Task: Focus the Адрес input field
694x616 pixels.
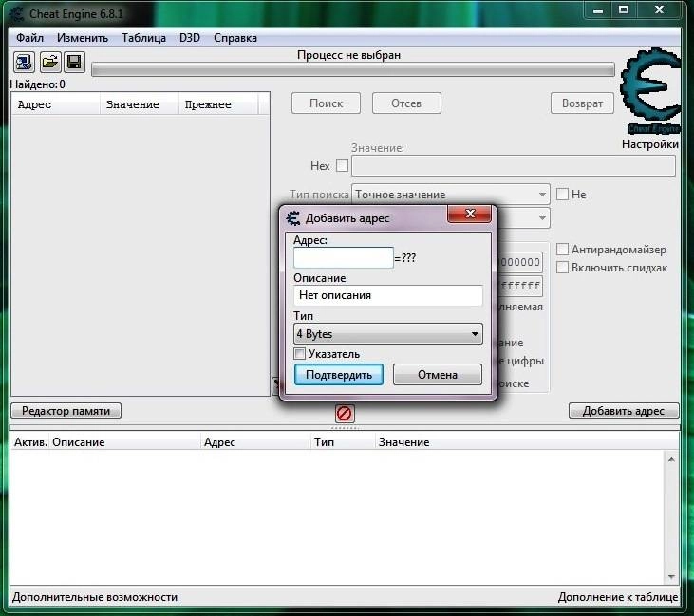Action: pos(343,257)
